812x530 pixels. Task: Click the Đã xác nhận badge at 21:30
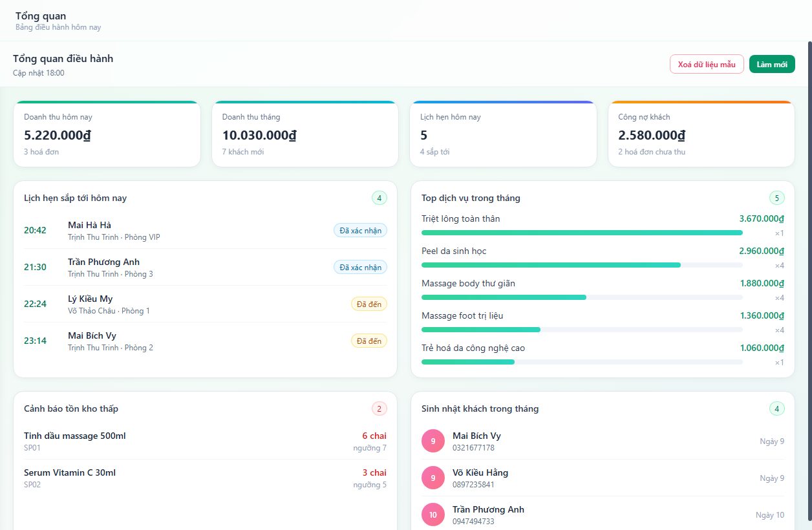pyautogui.click(x=360, y=267)
